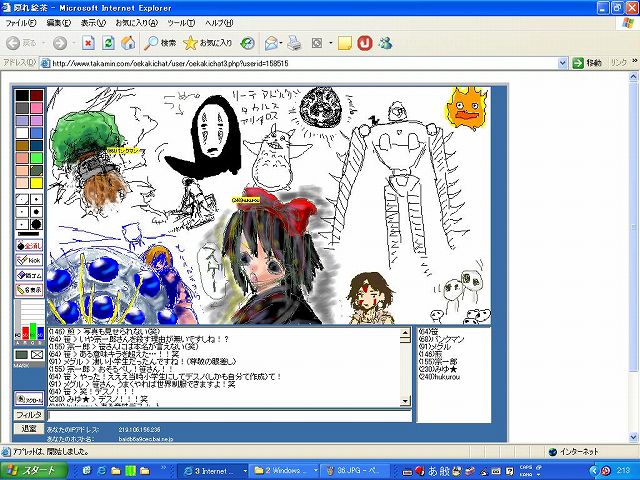Open the お気に入り(A) menu

pos(136,23)
